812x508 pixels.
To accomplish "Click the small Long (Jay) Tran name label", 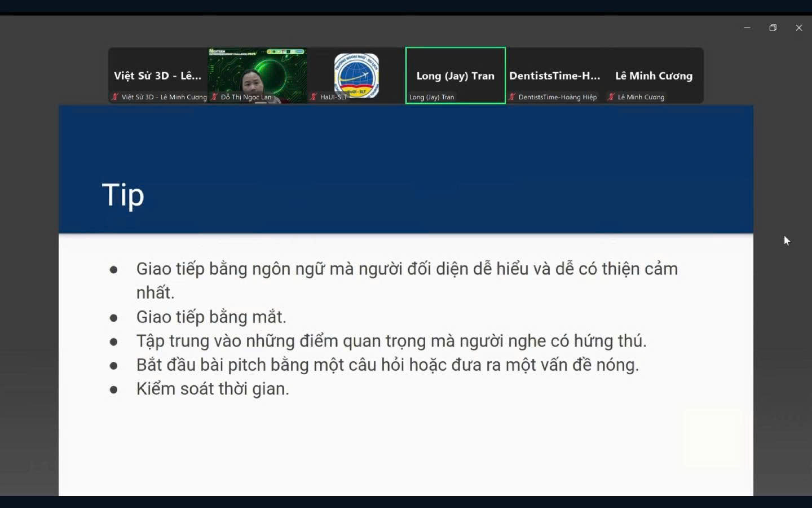I will tap(431, 97).
